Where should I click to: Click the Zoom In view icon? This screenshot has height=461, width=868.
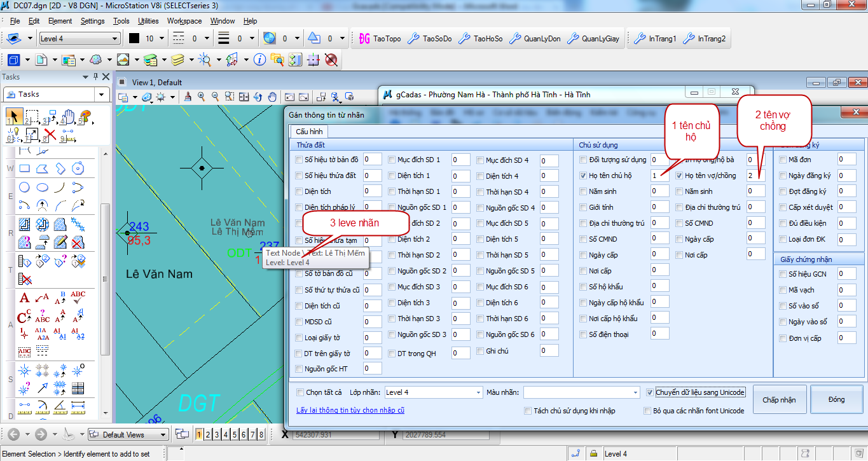point(202,97)
